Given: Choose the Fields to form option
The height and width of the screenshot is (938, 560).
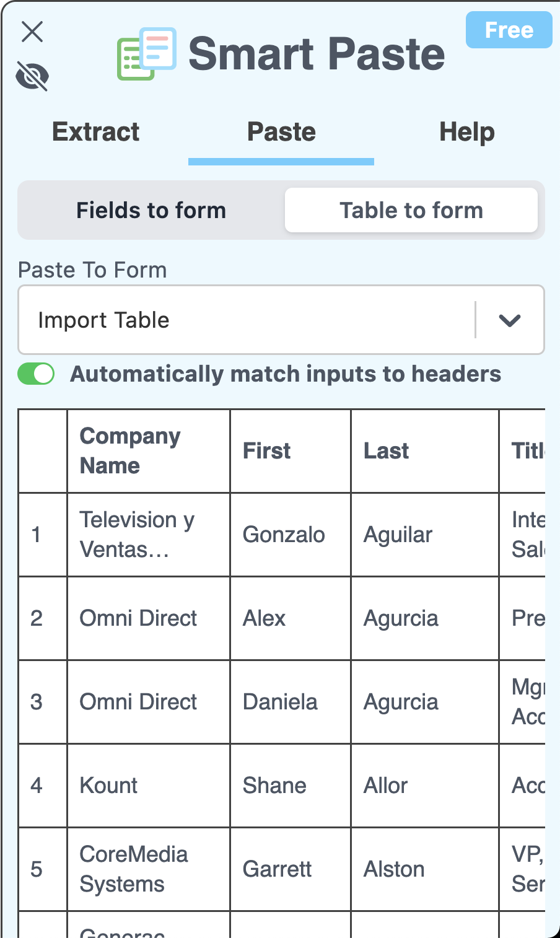Looking at the screenshot, I should click(151, 210).
